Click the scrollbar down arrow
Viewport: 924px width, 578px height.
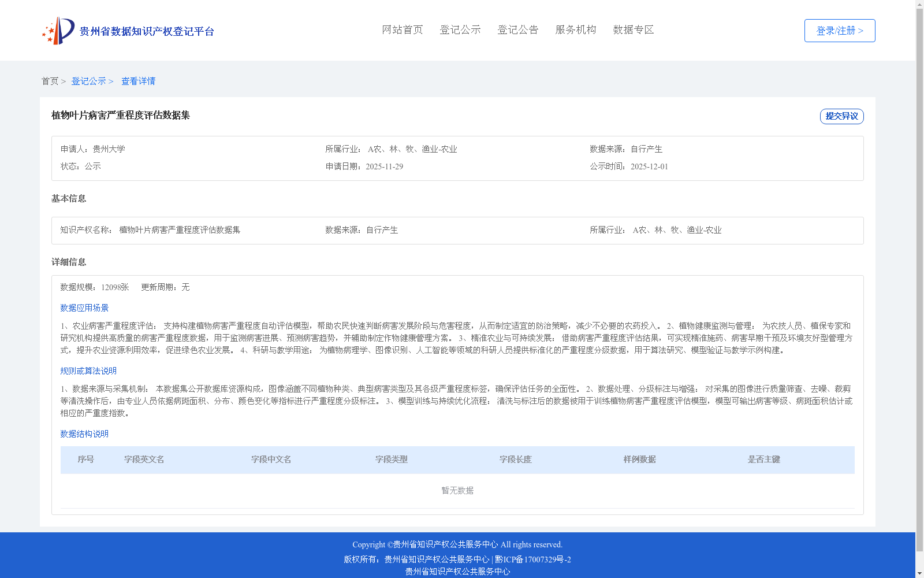coord(919,573)
